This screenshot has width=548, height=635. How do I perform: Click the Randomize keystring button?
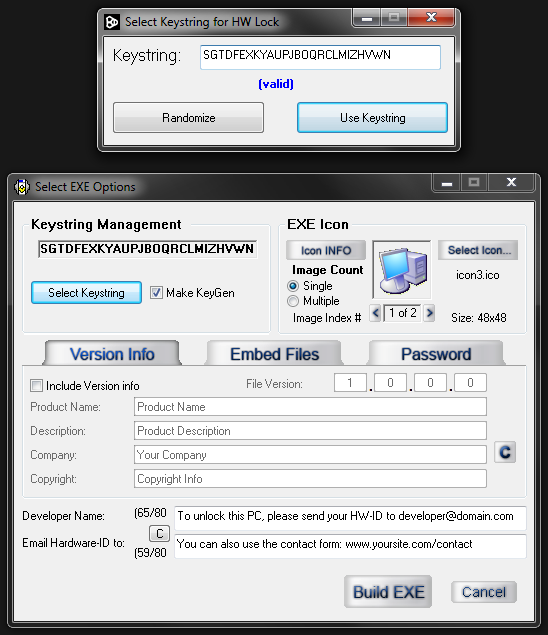188,118
